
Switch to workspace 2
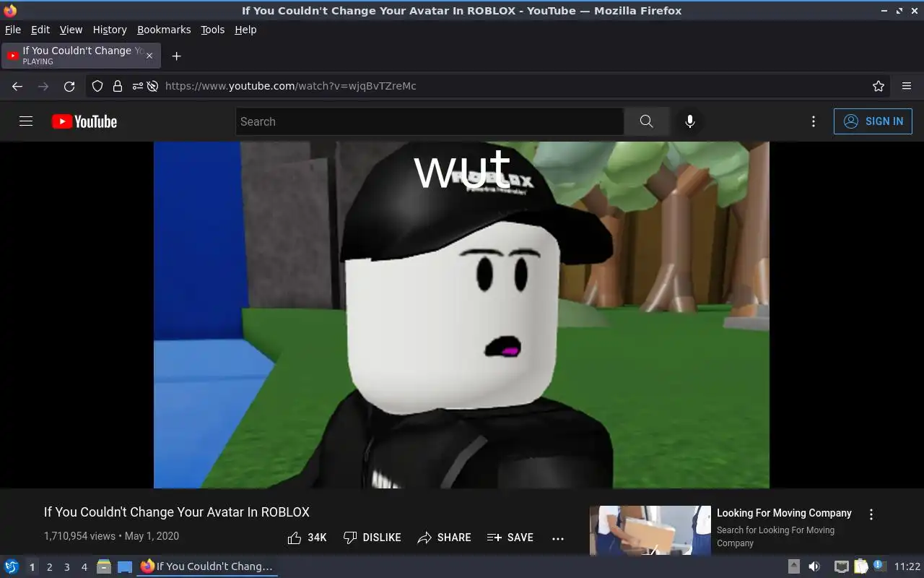pos(49,567)
